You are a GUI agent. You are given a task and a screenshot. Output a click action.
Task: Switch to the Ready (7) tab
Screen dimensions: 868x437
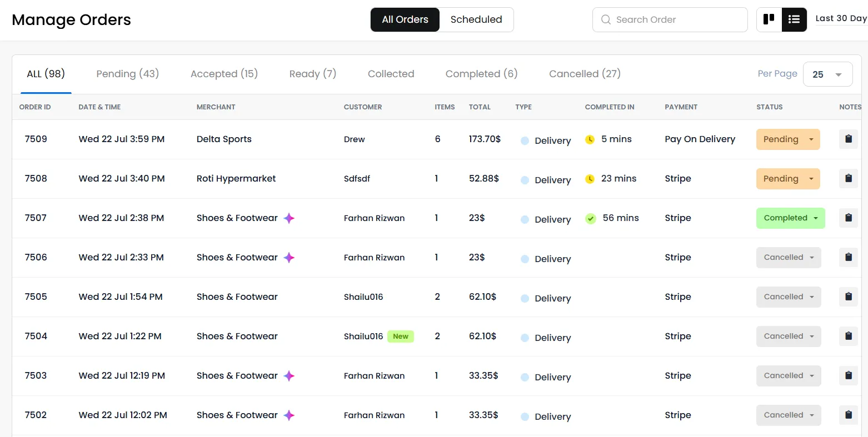pos(313,74)
